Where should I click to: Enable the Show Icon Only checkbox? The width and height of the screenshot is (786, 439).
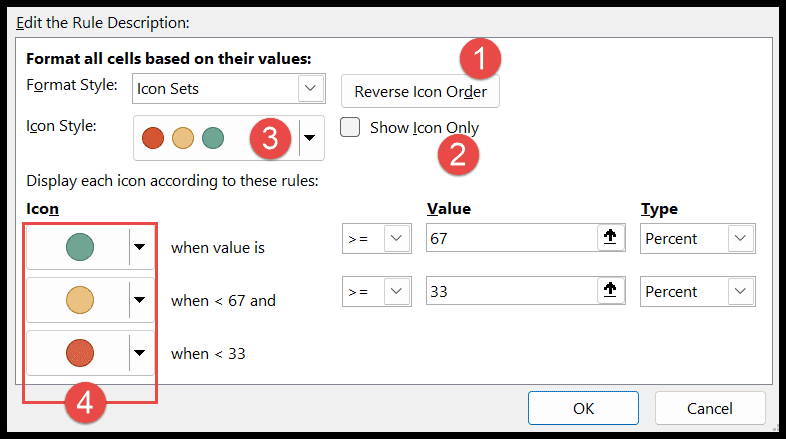tap(350, 127)
